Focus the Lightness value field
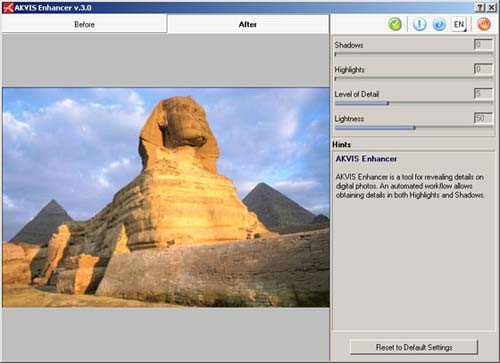Image resolution: width=500 pixels, height=363 pixels. pyautogui.click(x=483, y=118)
